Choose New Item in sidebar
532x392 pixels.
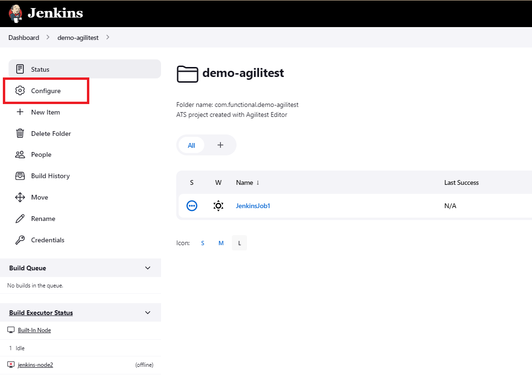coord(46,112)
